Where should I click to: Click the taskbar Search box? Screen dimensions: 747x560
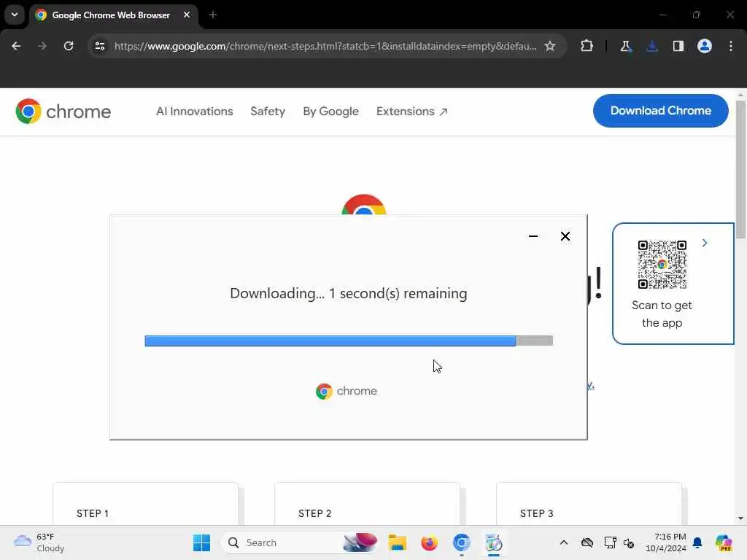pos(300,542)
